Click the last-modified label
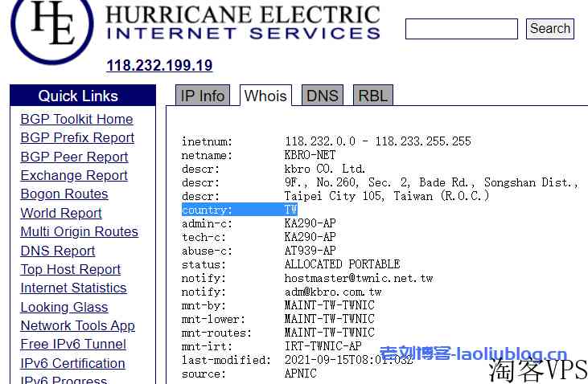The height and width of the screenshot is (384, 588). [x=226, y=360]
